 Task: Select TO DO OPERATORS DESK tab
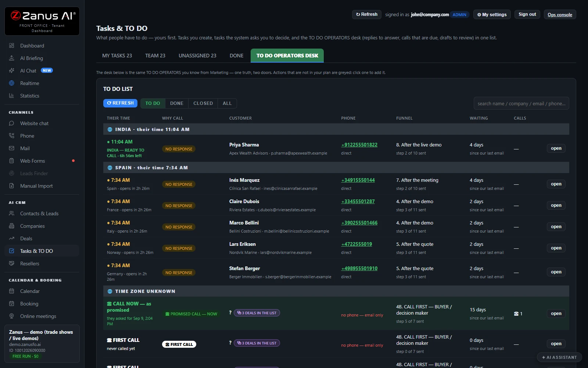pyautogui.click(x=287, y=56)
